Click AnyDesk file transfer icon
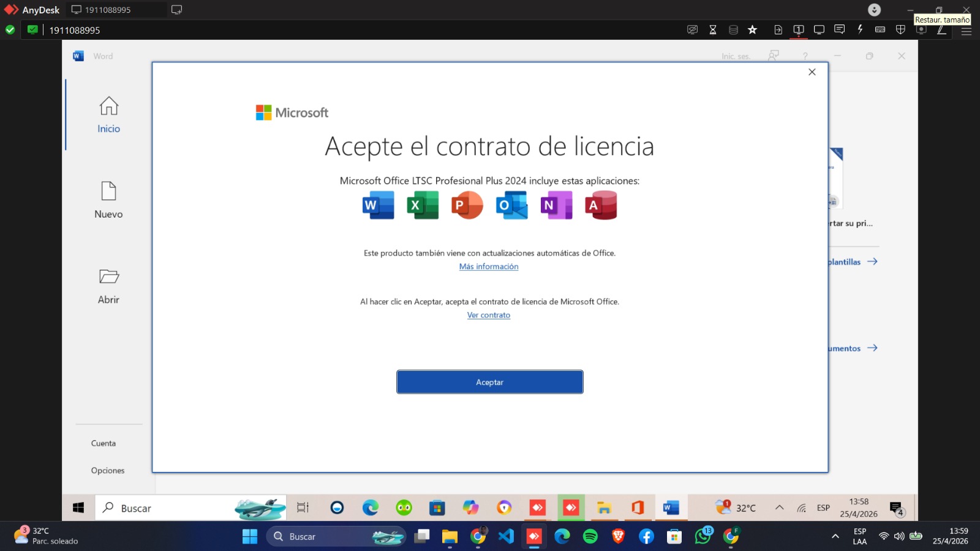Image resolution: width=980 pixels, height=551 pixels. click(x=778, y=29)
